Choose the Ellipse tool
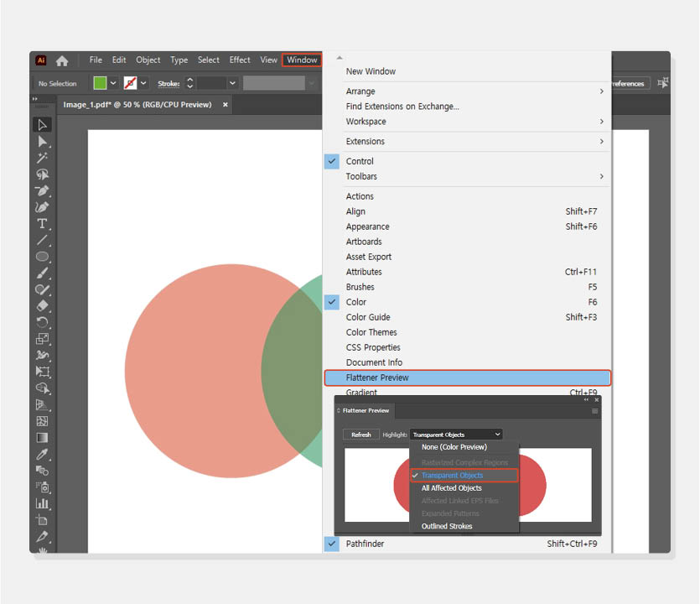Image resolution: width=700 pixels, height=604 pixels. (43, 257)
